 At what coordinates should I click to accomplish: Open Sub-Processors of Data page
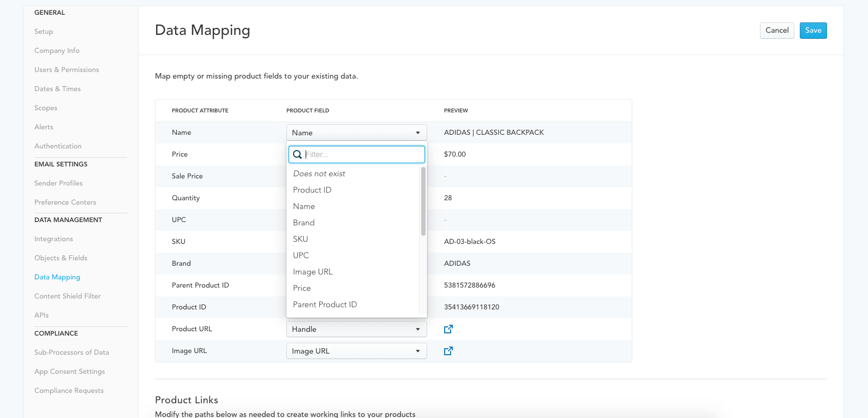(x=71, y=353)
